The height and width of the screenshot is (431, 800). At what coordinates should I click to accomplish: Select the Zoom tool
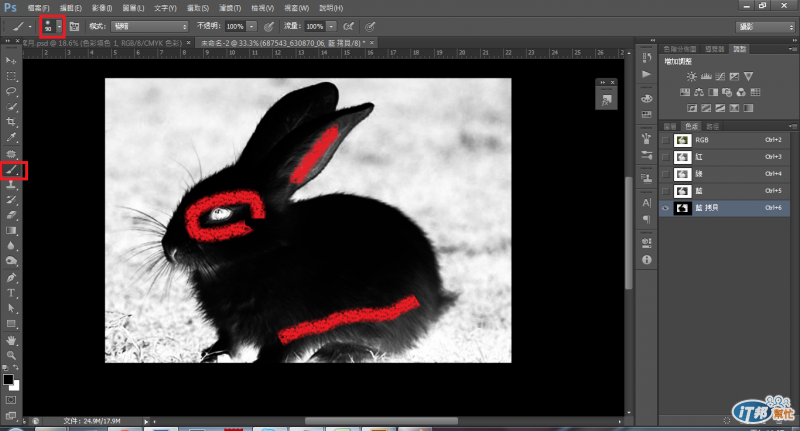(11, 355)
